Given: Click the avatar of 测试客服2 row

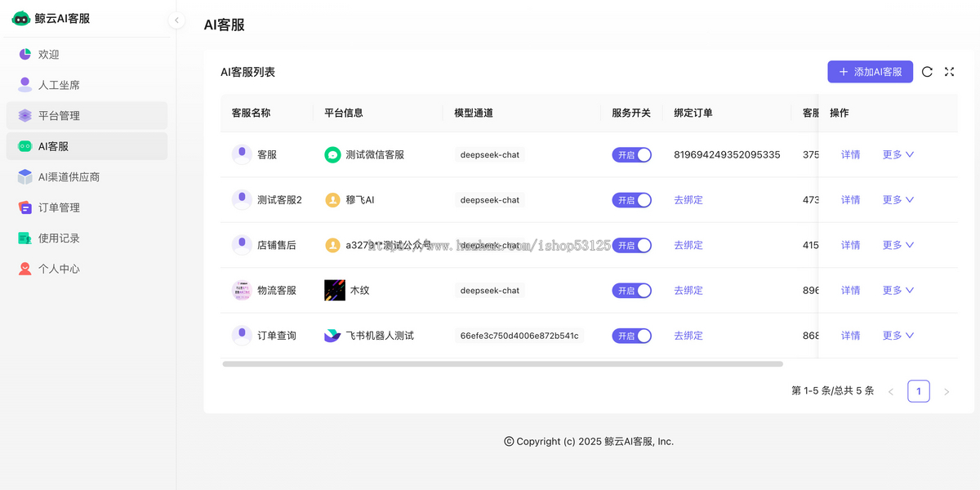Looking at the screenshot, I should (x=242, y=199).
